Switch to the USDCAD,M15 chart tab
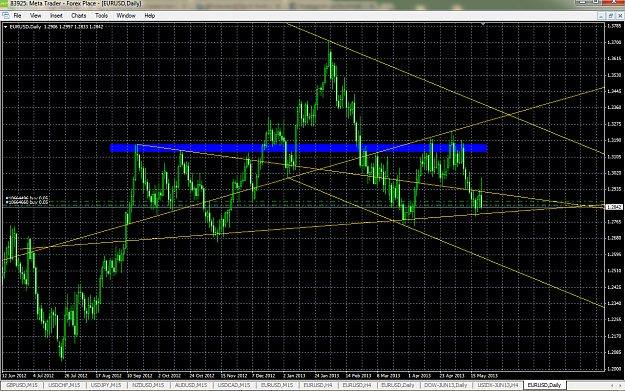Image resolution: width=625 pixels, height=391 pixels. point(234,385)
